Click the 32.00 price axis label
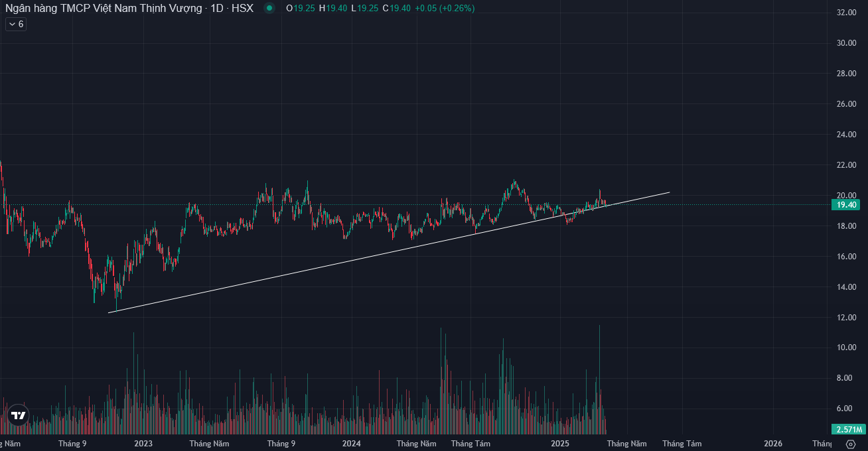Screen dimensions: 868x451 tap(845, 13)
